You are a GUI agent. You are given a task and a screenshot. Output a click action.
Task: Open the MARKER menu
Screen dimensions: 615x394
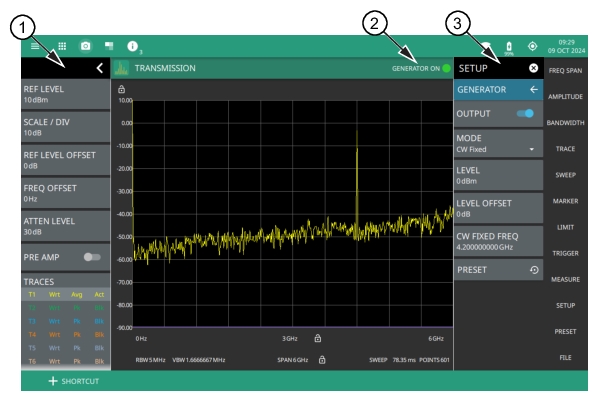[x=565, y=201]
